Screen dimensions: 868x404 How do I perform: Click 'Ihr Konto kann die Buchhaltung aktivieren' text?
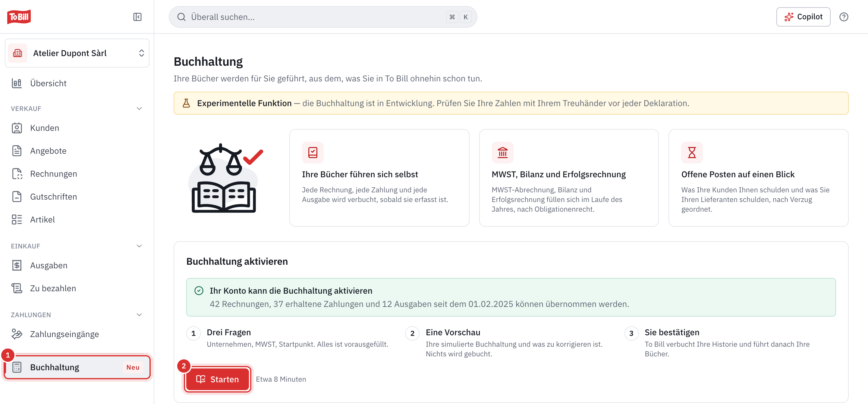point(291,290)
